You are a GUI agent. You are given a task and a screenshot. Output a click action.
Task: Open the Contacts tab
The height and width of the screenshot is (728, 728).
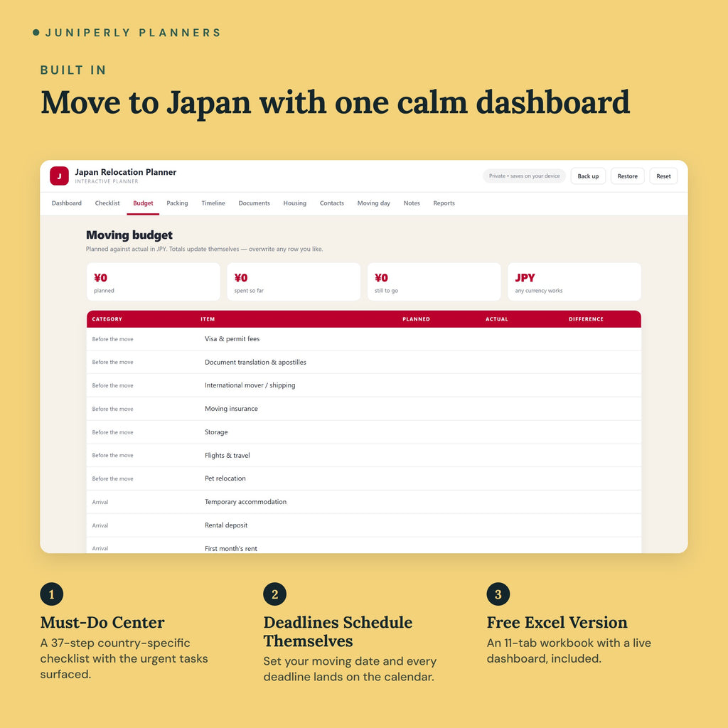point(332,203)
